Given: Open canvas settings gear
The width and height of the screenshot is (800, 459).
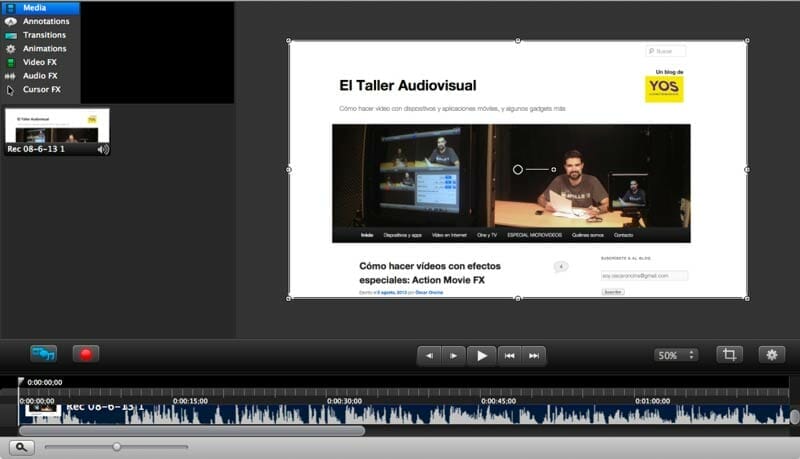Looking at the screenshot, I should [x=772, y=354].
